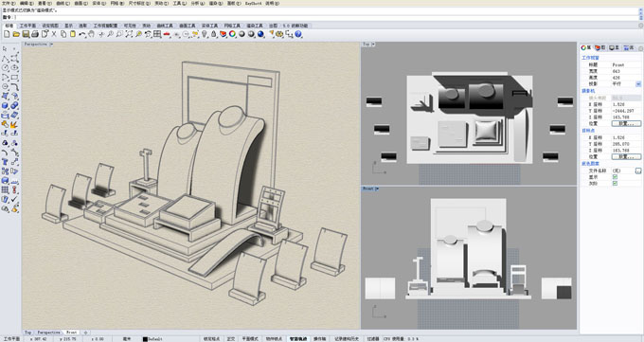Screen dimensions: 644x342
Task: Switch to the 渲染工具 toolbar tab
Action: point(254,26)
